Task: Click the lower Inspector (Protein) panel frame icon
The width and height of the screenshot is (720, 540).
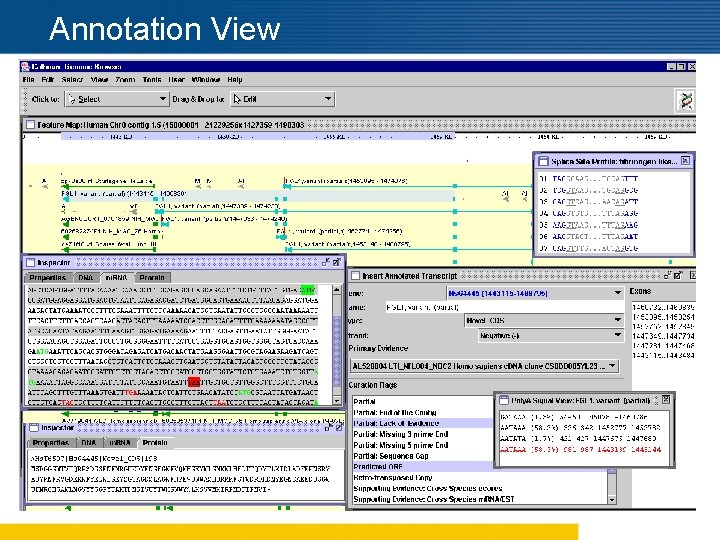Action: point(34,428)
